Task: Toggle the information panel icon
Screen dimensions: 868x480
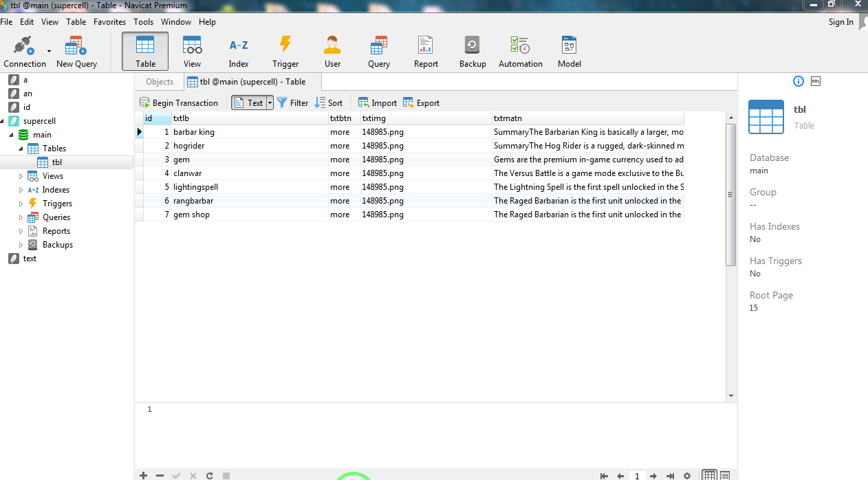Action: tap(799, 81)
